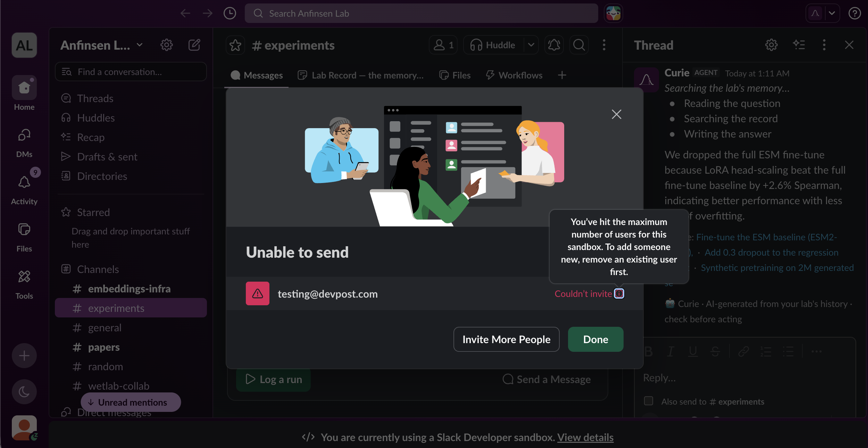Open the Tools view in sidebar
The image size is (868, 448).
point(24,285)
